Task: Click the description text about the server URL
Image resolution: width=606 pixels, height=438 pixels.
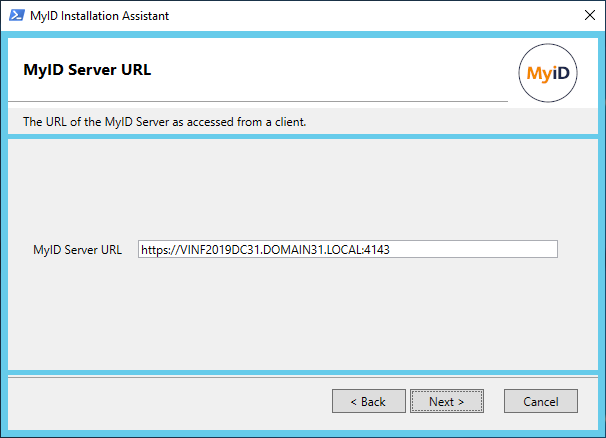Action: click(x=164, y=122)
